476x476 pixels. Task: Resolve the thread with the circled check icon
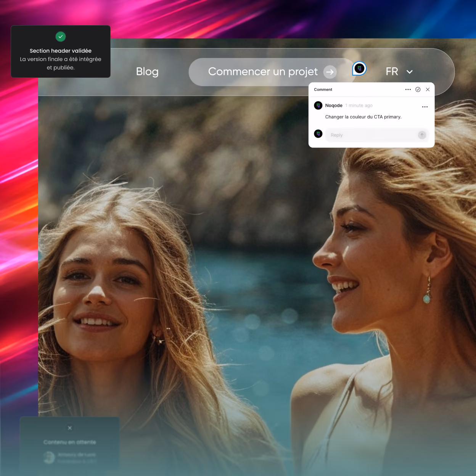tap(418, 90)
